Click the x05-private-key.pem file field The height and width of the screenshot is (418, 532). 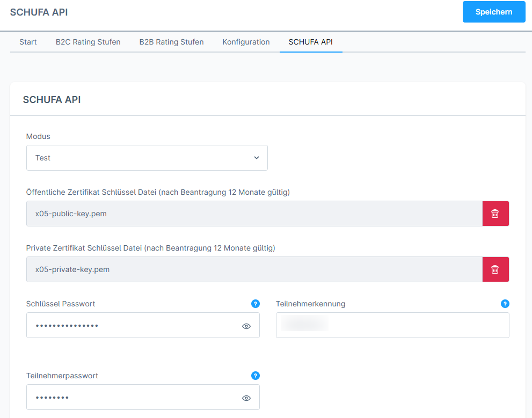tap(254, 269)
